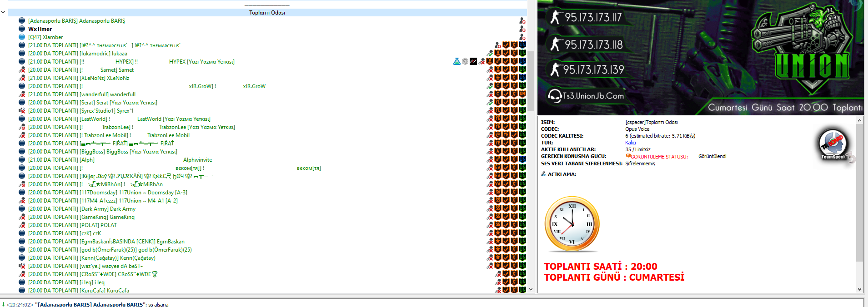The width and height of the screenshot is (868, 307).
Task: Select user BiggBoss
Action: [103, 152]
